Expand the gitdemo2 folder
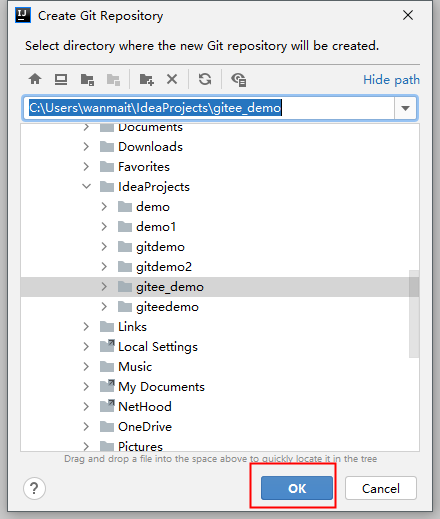Image resolution: width=440 pixels, height=519 pixels. [x=104, y=267]
